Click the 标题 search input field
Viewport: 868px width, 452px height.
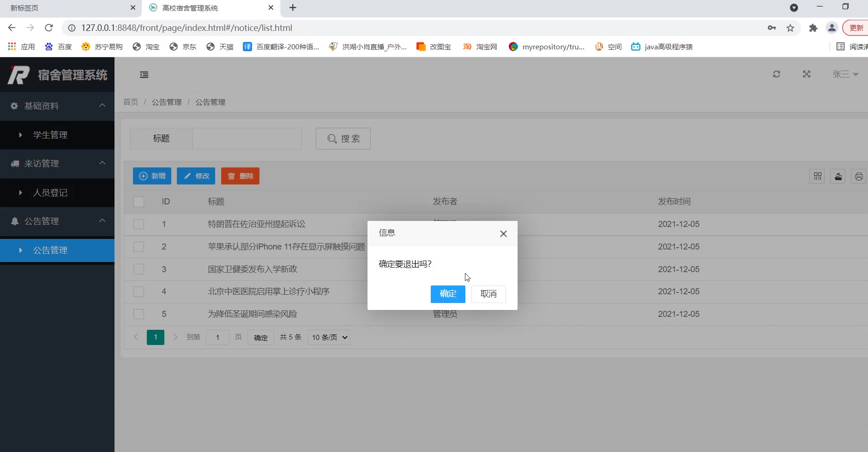[247, 139]
